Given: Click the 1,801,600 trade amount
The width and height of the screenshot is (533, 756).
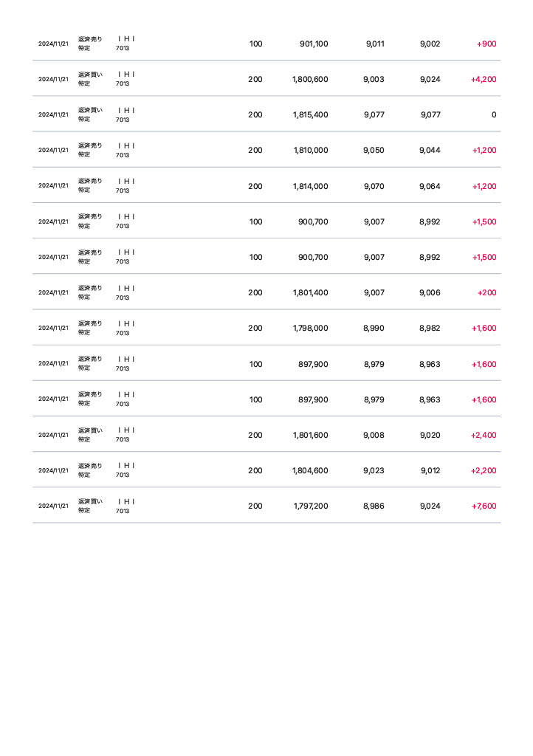Looking at the screenshot, I should (310, 436).
